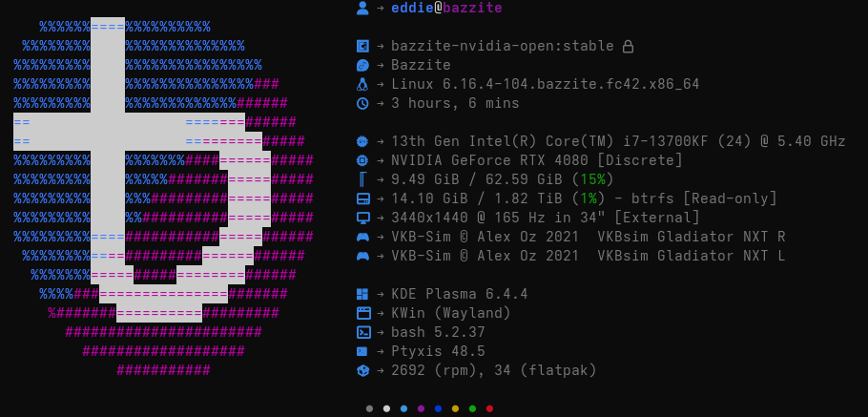Viewport: 868px width, 417px height.
Task: Click the text 'Ptyxis 48.5'
Action: pos(438,351)
